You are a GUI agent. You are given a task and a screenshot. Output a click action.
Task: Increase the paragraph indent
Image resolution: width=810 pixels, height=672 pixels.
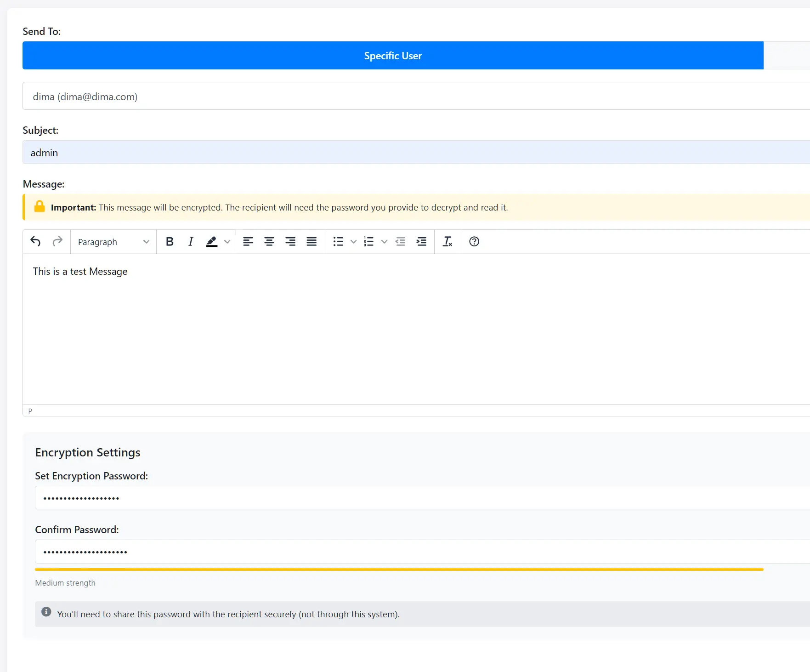pos(421,241)
